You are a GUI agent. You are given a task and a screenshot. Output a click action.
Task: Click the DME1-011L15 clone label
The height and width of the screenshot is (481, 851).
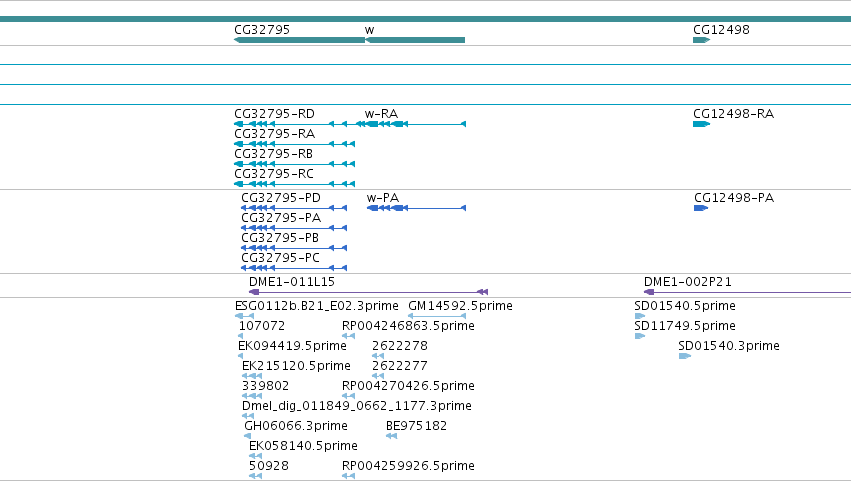292,282
